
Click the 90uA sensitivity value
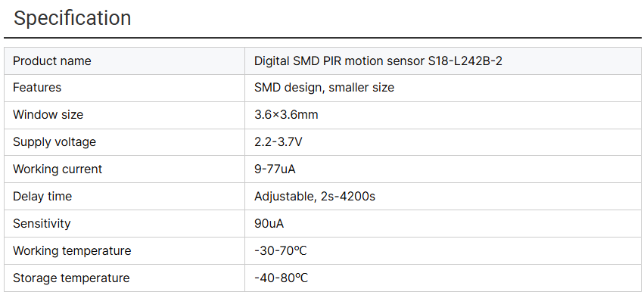pos(269,224)
